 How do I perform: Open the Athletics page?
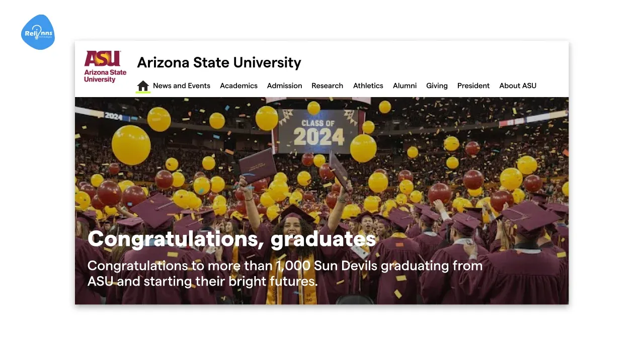pos(368,85)
